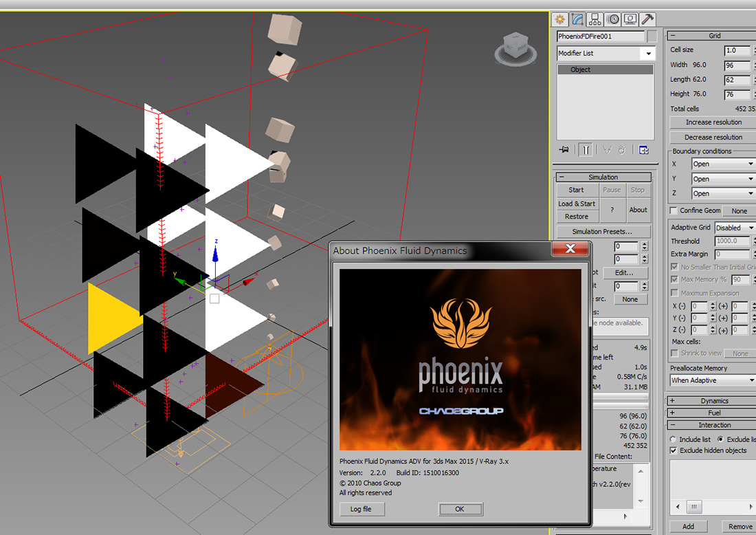Viewport: 756px width, 535px height.
Task: Select the Include list radio button
Action: pyautogui.click(x=673, y=439)
